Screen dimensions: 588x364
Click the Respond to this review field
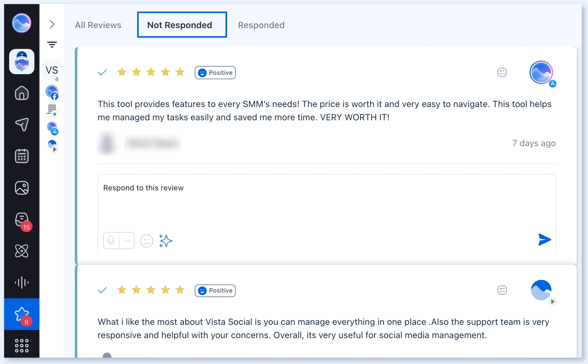(327, 202)
